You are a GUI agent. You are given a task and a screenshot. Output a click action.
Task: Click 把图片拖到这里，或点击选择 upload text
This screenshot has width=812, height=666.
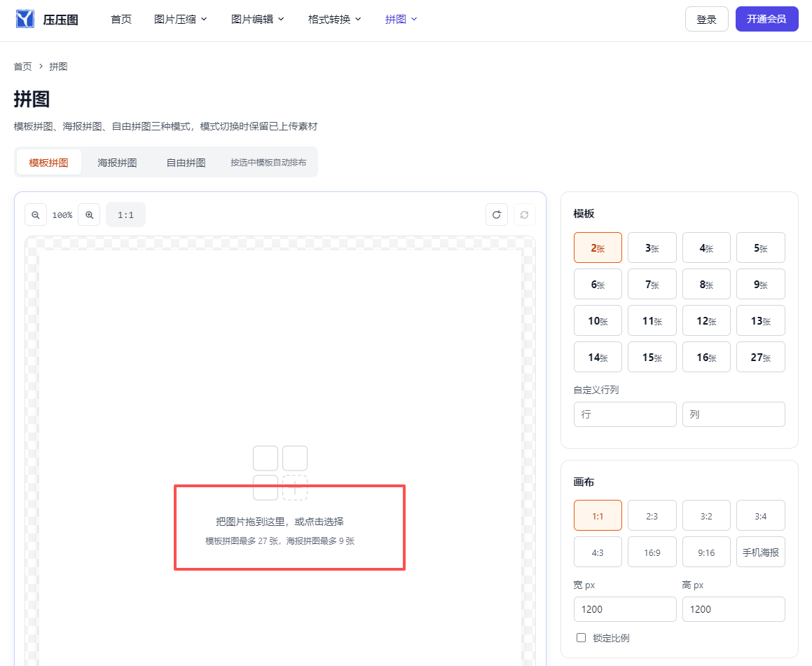point(280,522)
